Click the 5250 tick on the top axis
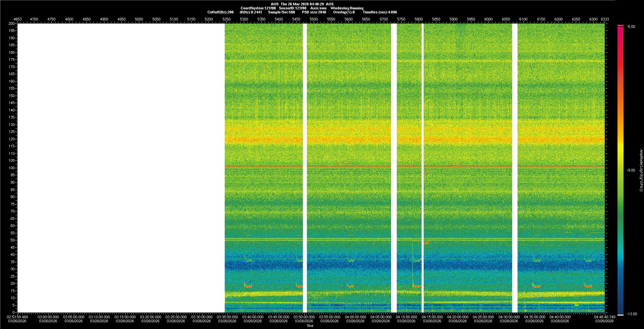Screen dimensions: 644x329 pyautogui.click(x=226, y=19)
